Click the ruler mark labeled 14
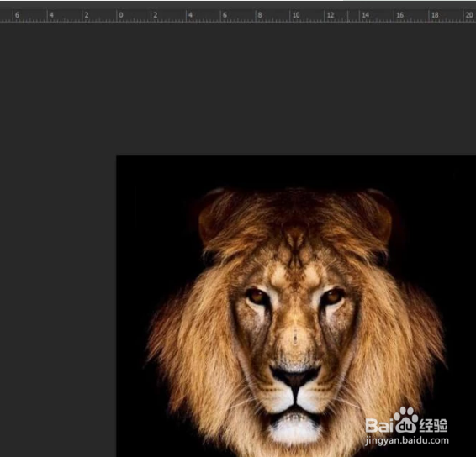The width and height of the screenshot is (476, 457). pyautogui.click(x=366, y=15)
